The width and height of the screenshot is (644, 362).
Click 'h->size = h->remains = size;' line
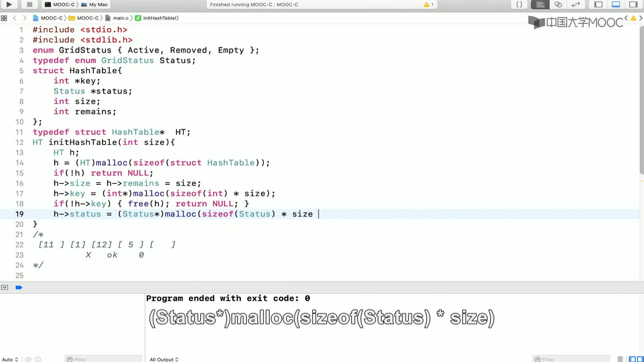pos(127,183)
